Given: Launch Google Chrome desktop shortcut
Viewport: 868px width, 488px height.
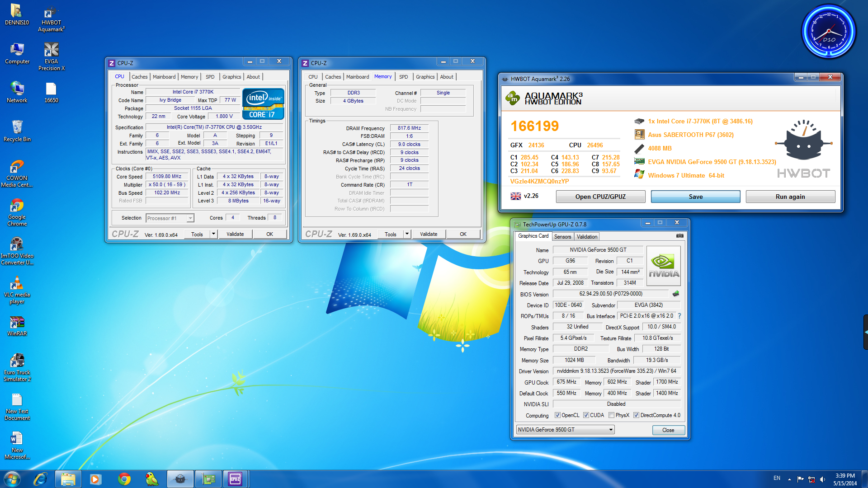Looking at the screenshot, I should coord(17,212).
